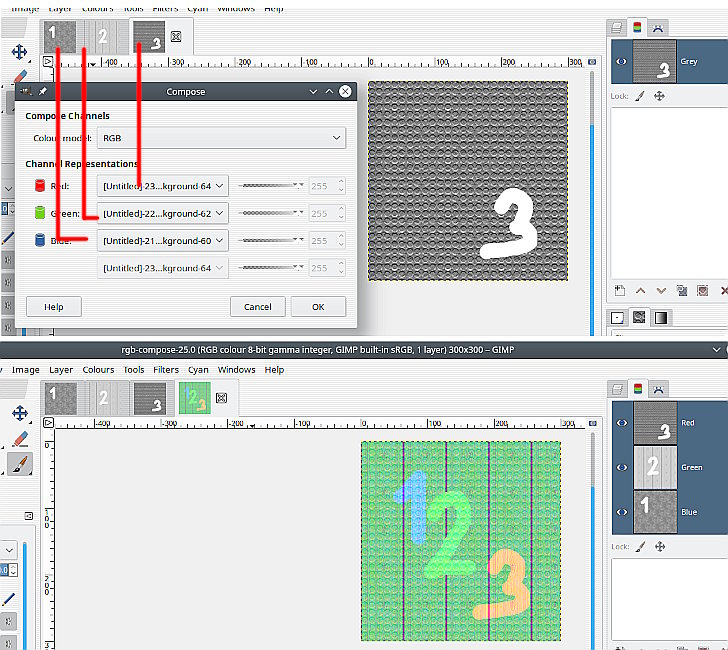Open the Colour model RGB dropdown
This screenshot has height=650, width=728.
(221, 138)
